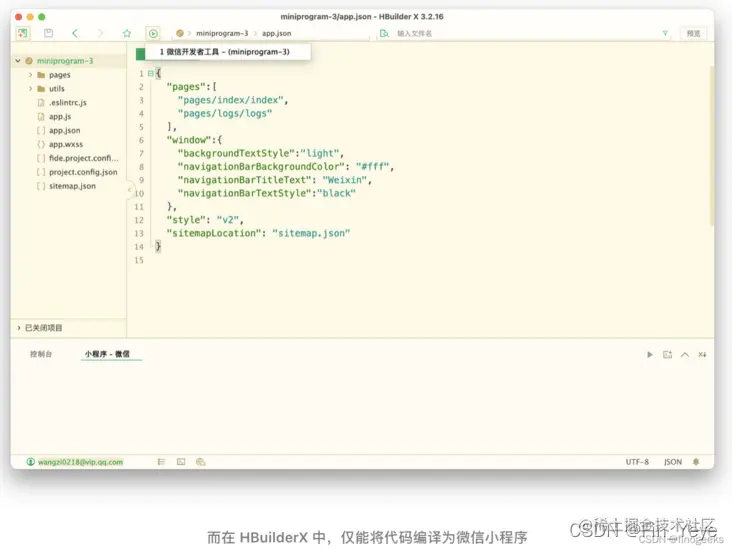Open app.wxss in the project tree
Viewport: 732px width, 550px height.
point(66,144)
